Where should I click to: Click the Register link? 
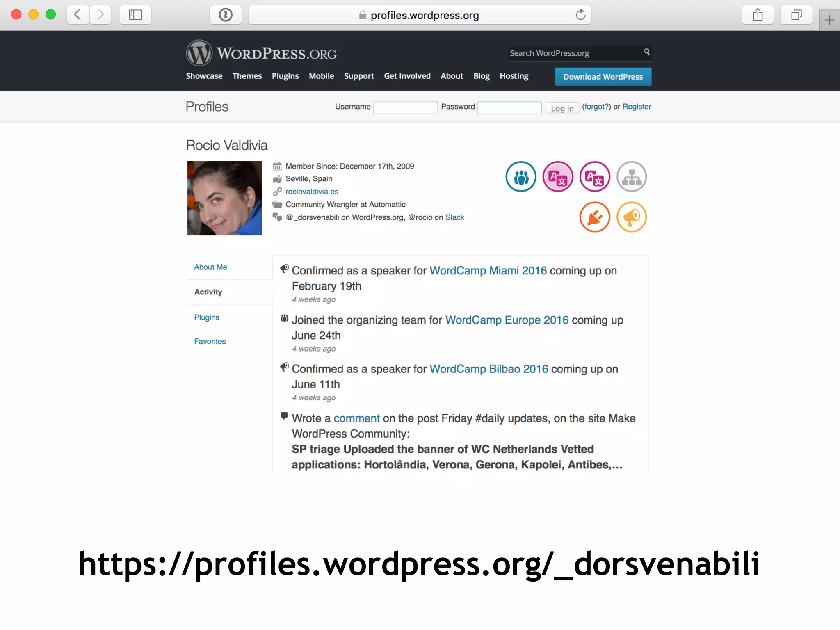(637, 107)
